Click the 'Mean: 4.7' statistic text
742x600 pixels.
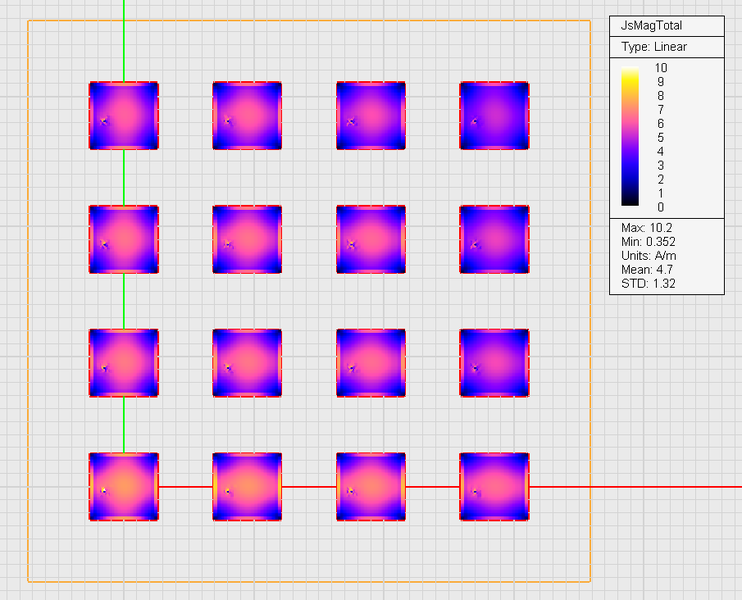click(x=646, y=270)
